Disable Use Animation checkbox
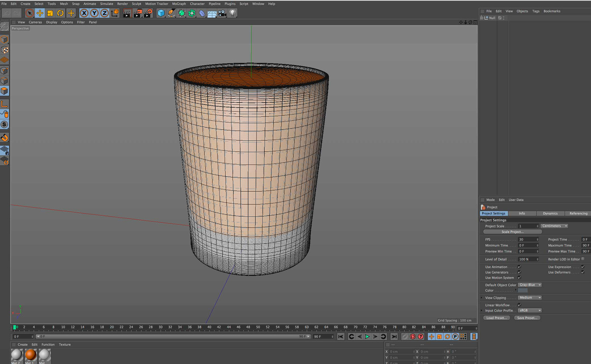Image resolution: width=591 pixels, height=364 pixels. click(x=519, y=267)
